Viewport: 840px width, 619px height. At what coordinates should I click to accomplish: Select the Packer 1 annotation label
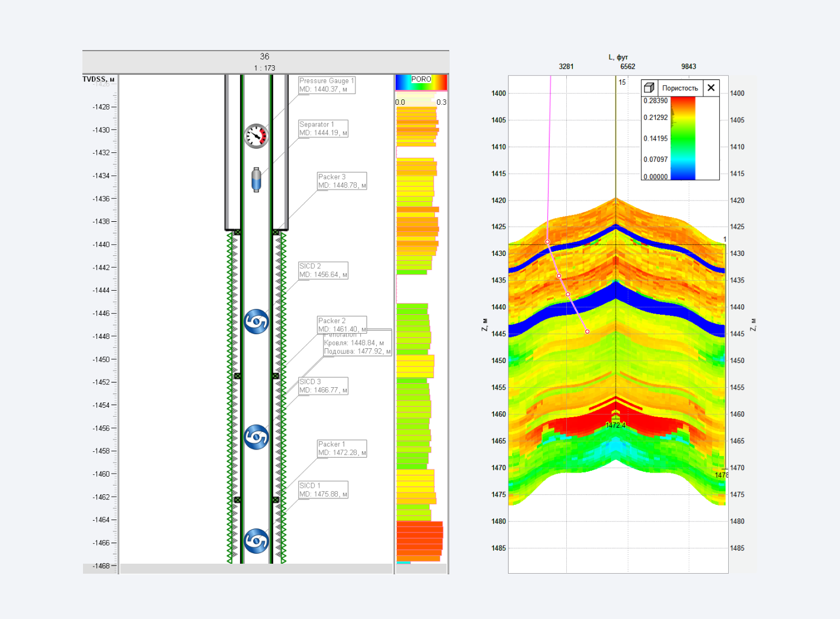click(x=342, y=448)
